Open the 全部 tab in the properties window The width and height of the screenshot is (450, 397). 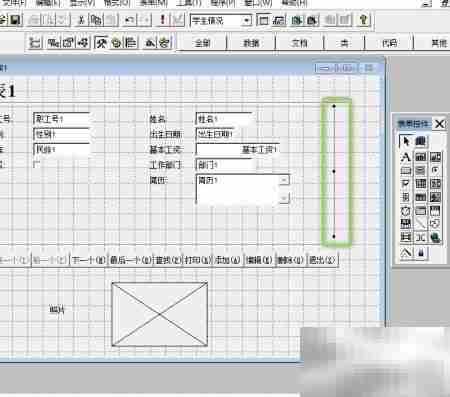tap(202, 43)
